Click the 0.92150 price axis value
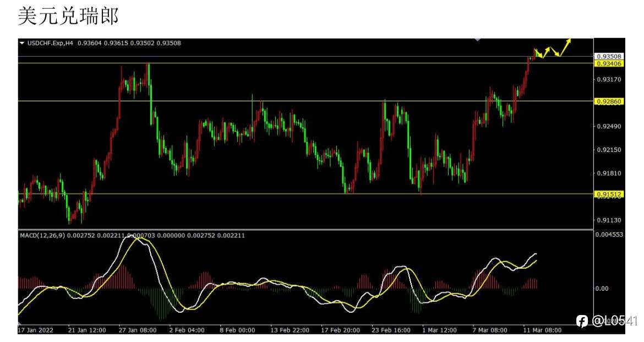 609,150
